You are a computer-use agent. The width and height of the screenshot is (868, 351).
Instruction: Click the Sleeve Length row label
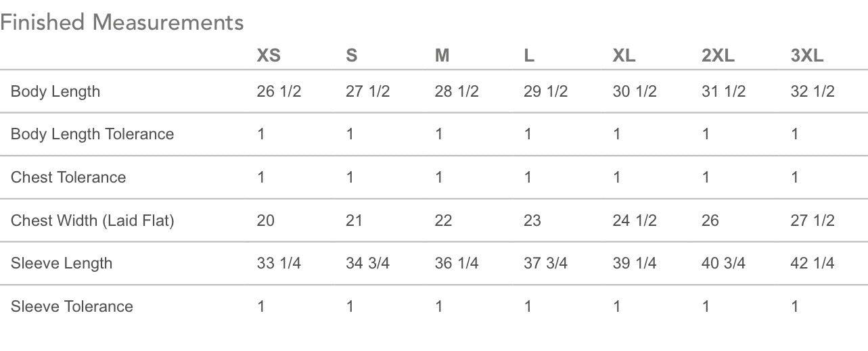coord(62,263)
